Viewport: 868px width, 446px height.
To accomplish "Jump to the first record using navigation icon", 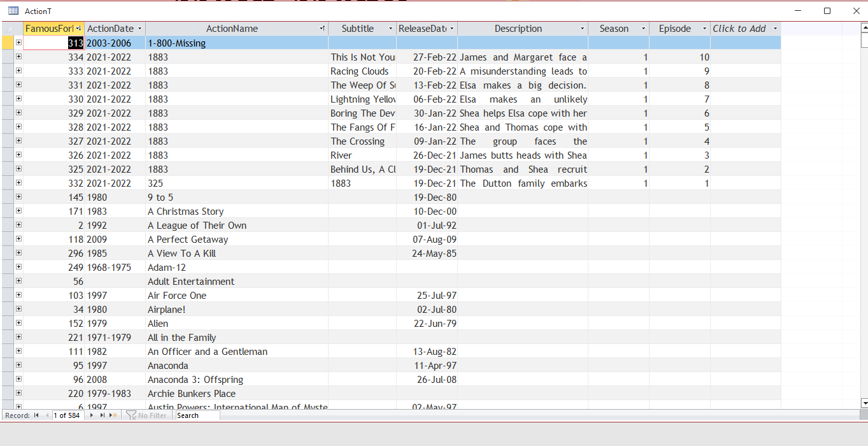I will click(36, 415).
